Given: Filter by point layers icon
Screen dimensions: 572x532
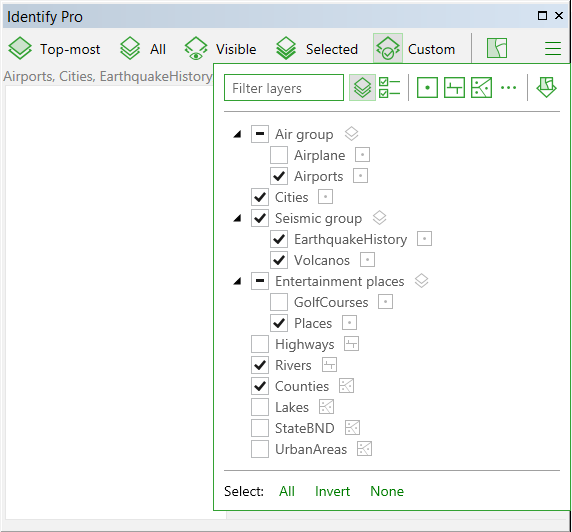Looking at the screenshot, I should coord(427,88).
